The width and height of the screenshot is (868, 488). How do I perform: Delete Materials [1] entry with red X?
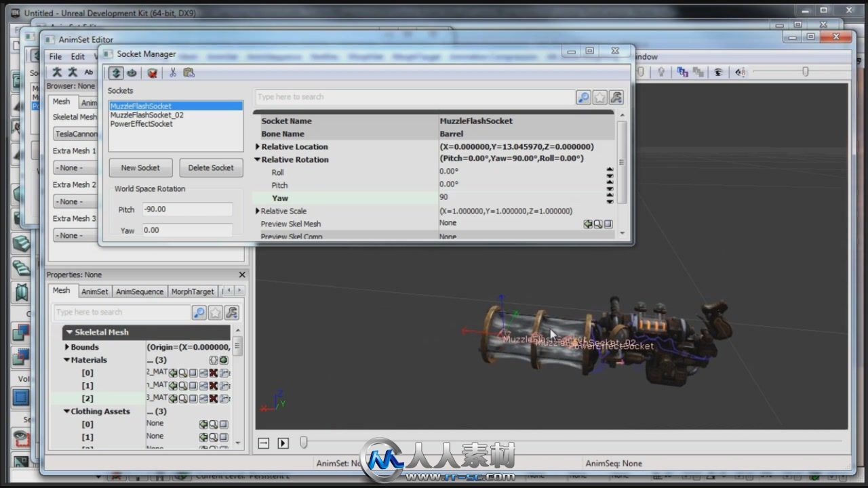click(214, 386)
